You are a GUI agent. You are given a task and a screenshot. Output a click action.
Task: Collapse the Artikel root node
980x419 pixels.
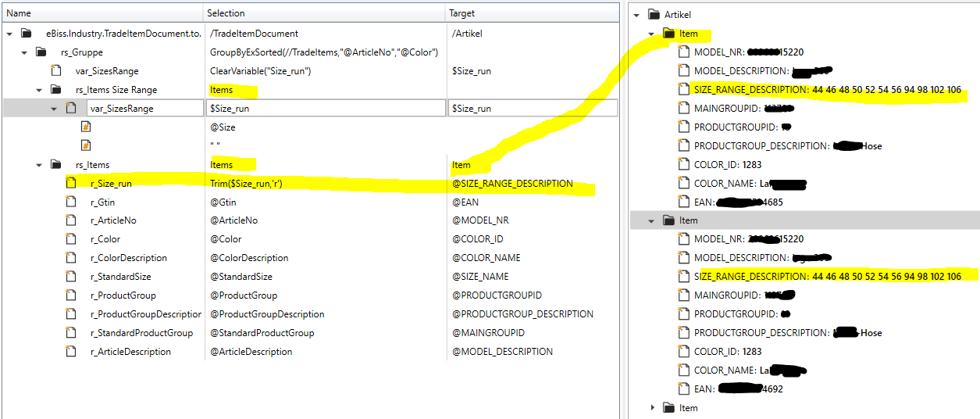pos(637,15)
